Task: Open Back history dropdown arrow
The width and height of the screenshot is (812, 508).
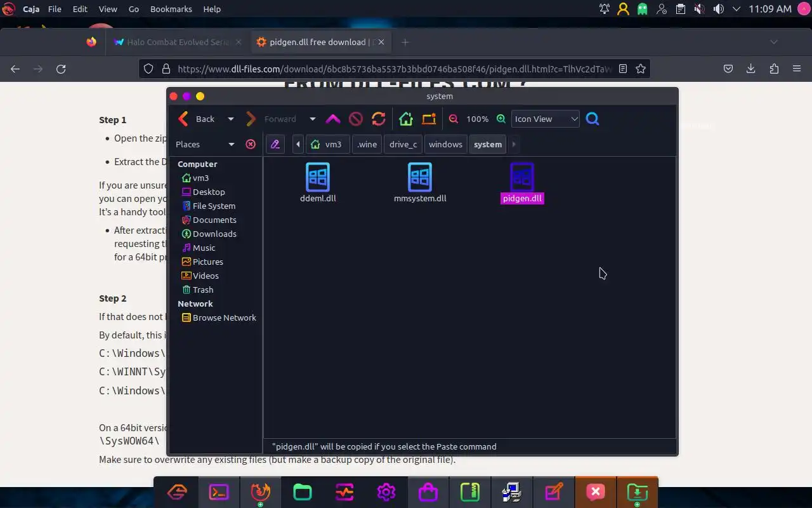Action: pyautogui.click(x=231, y=119)
